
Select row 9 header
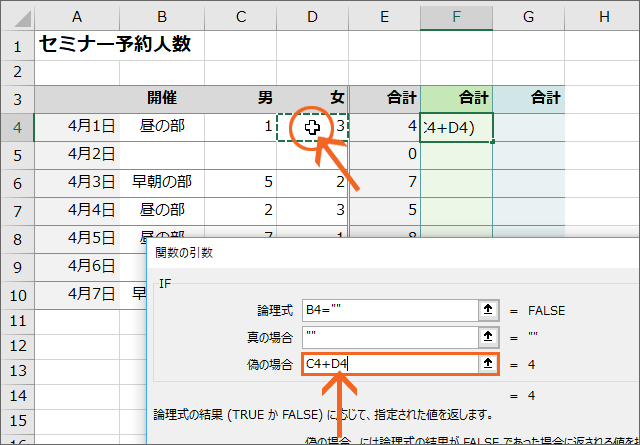click(x=17, y=267)
